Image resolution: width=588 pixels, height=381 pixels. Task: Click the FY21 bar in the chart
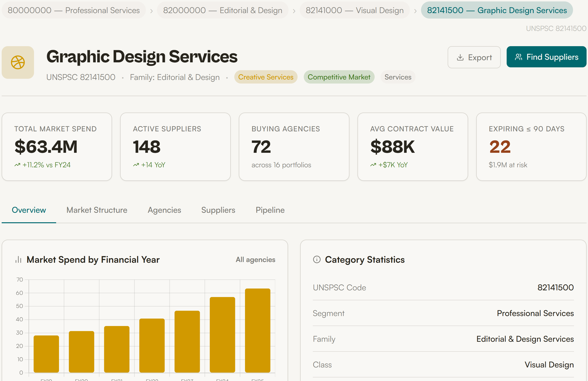117,349
